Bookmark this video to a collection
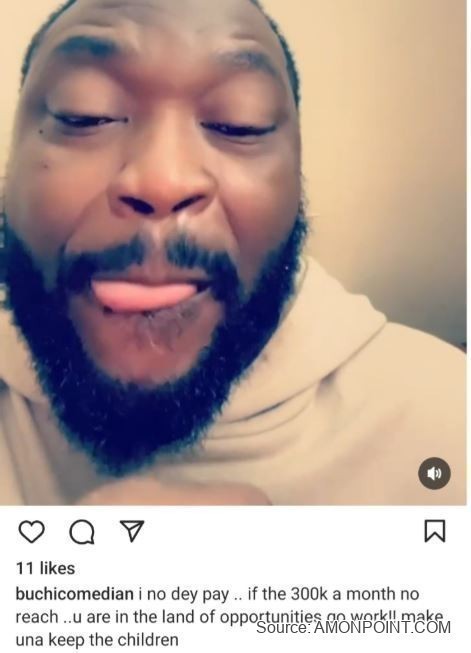471x653 pixels. tap(435, 531)
